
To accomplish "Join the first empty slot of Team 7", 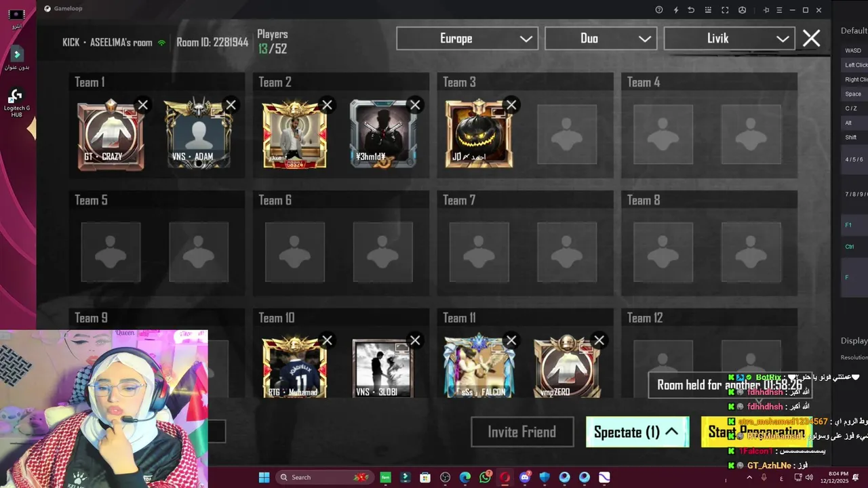I will [479, 252].
